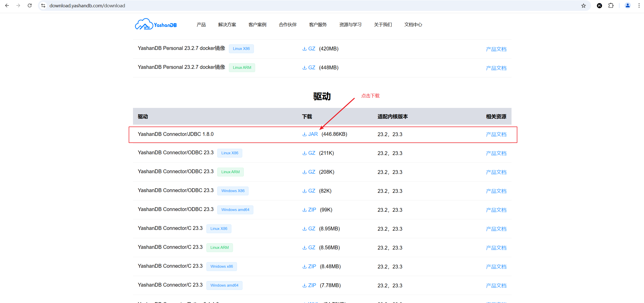Open Chrome three-dot menu

coord(639,6)
